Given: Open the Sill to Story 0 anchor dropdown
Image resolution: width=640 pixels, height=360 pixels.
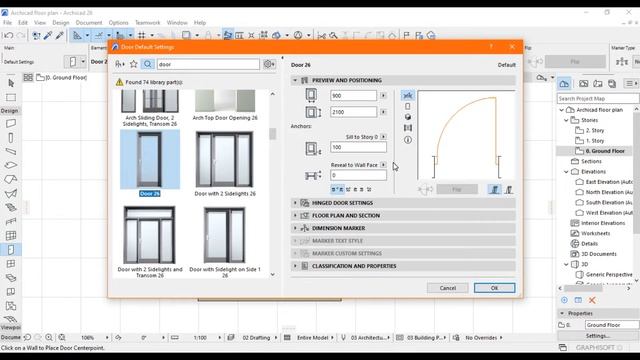Looking at the screenshot, I should (x=383, y=137).
